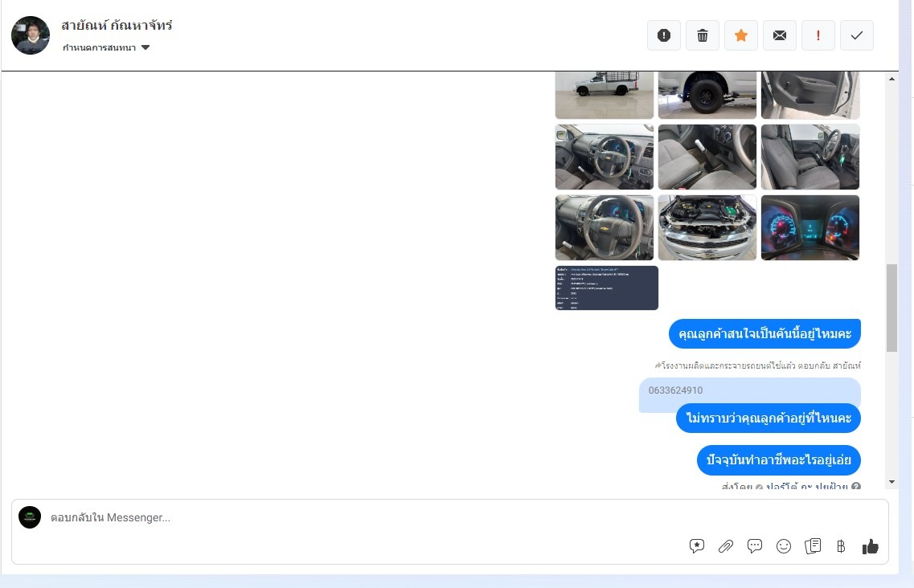This screenshot has height=588, width=914.
Task: Open the gear shifter interior photo
Action: (707, 157)
